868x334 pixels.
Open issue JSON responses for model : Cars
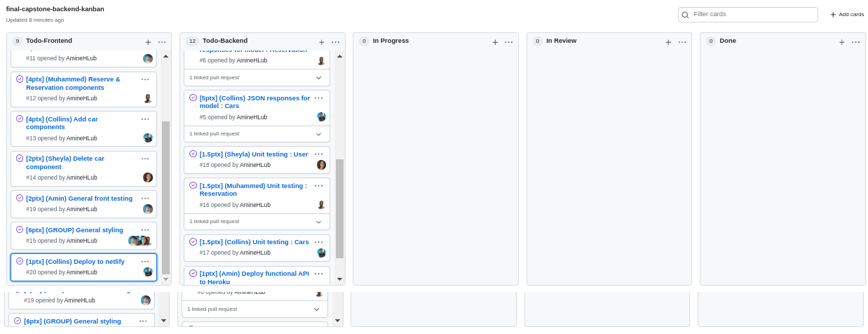click(255, 102)
